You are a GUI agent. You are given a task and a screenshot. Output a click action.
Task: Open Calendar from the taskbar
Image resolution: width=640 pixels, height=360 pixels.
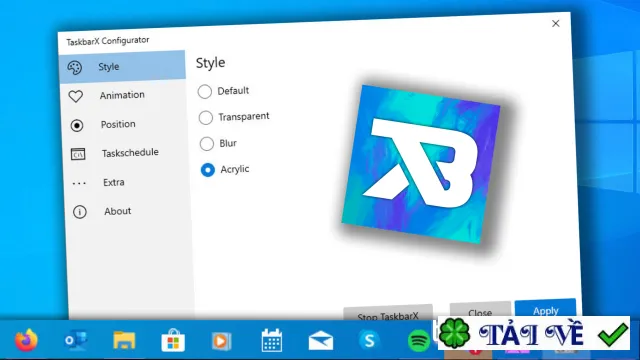point(271,340)
